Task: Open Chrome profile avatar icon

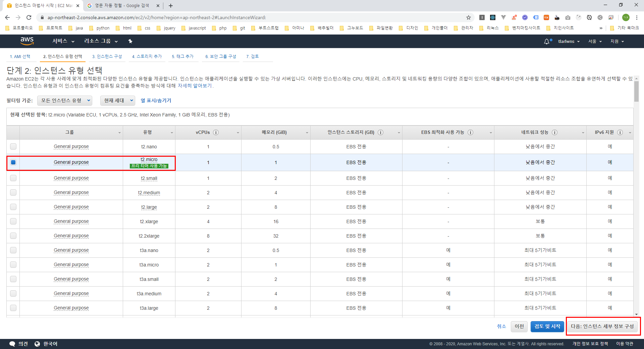Action: coord(626,17)
